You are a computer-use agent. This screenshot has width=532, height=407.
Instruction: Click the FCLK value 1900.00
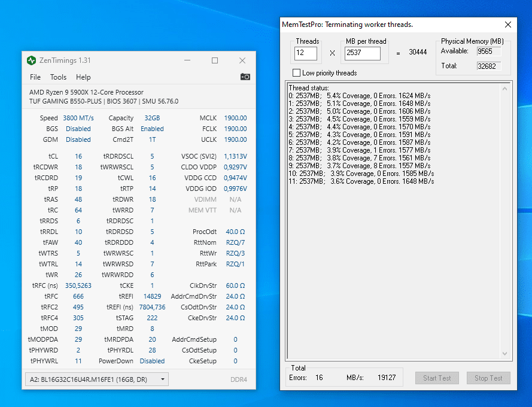click(x=235, y=129)
